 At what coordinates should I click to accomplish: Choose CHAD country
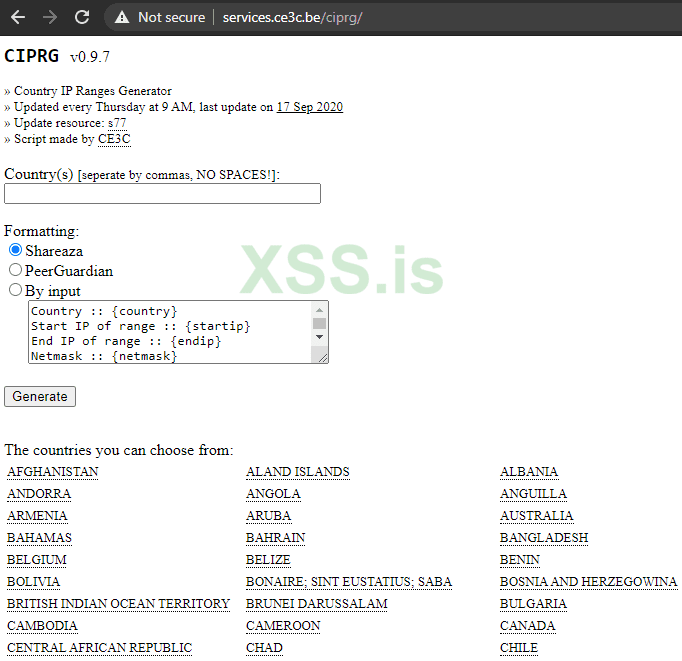click(x=264, y=648)
